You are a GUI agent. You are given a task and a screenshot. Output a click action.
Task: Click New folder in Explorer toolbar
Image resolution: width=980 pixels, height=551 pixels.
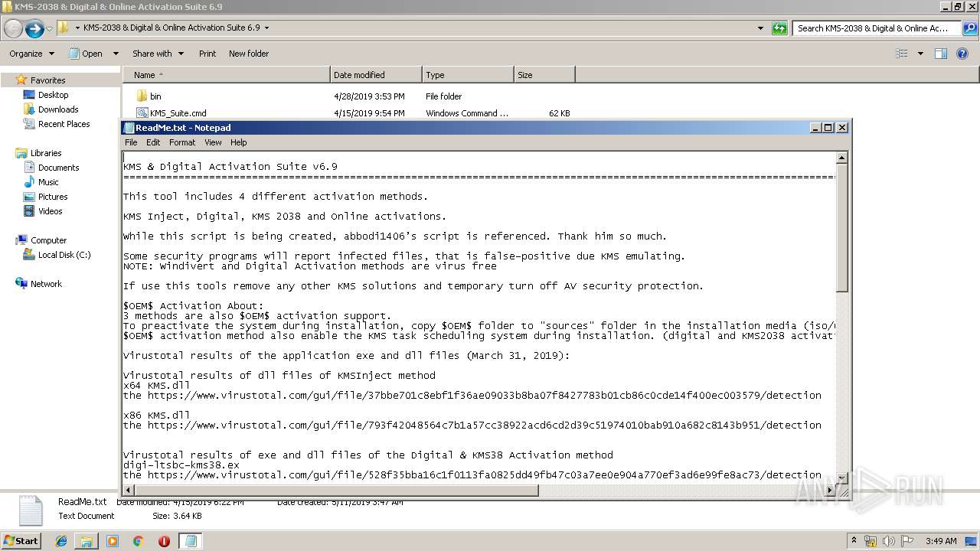249,54
